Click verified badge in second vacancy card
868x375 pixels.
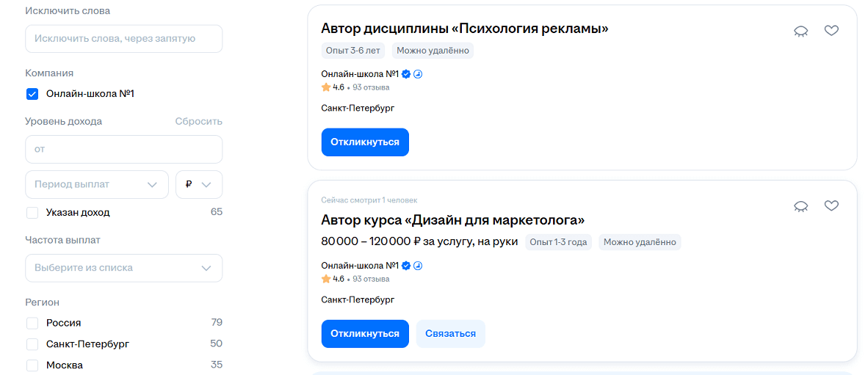[x=406, y=266]
